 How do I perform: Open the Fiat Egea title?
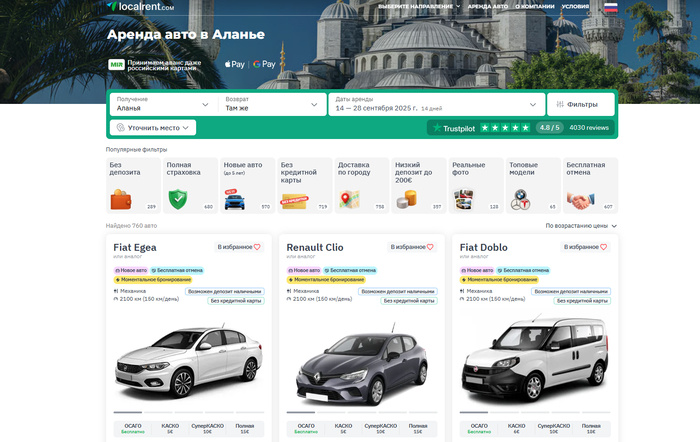[135, 247]
